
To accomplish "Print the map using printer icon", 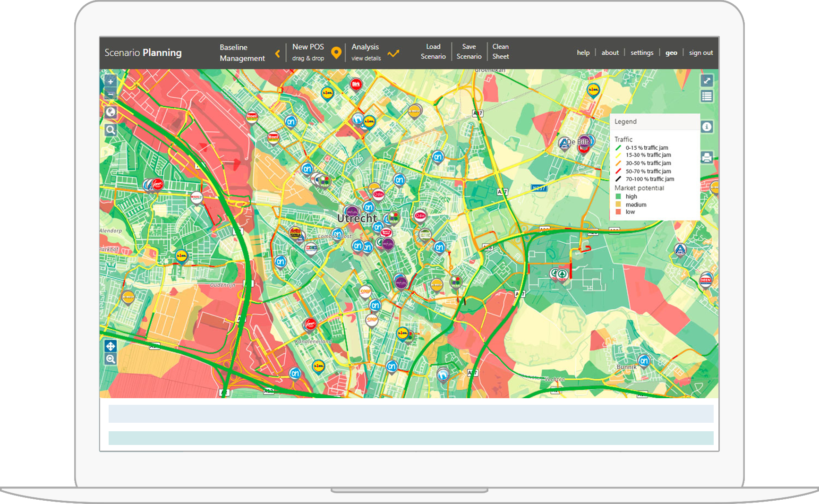I will click(707, 157).
